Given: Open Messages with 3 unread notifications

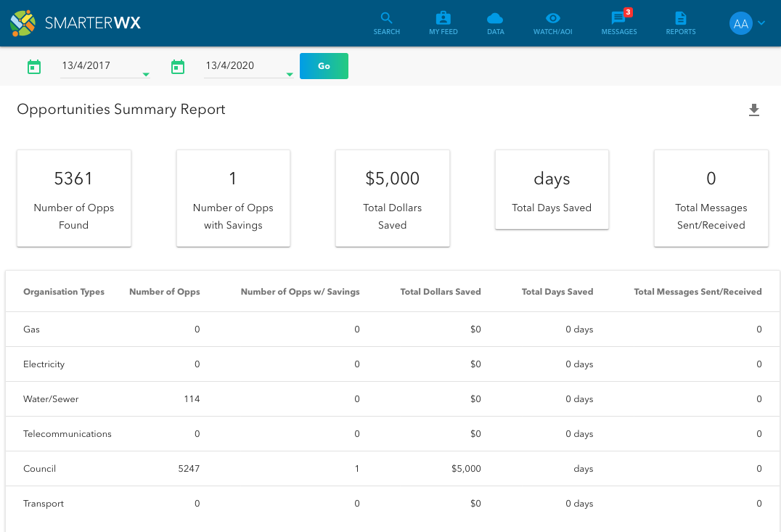Looking at the screenshot, I should (x=618, y=22).
